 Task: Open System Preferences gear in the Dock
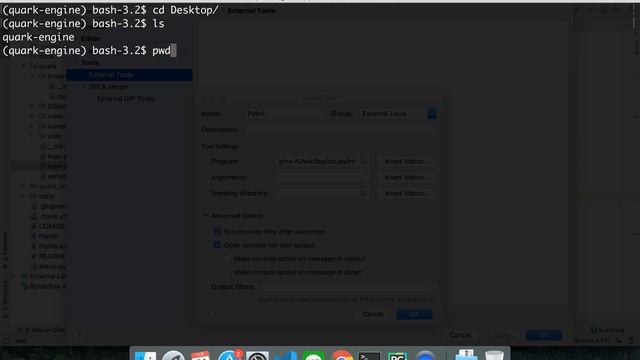click(x=257, y=356)
